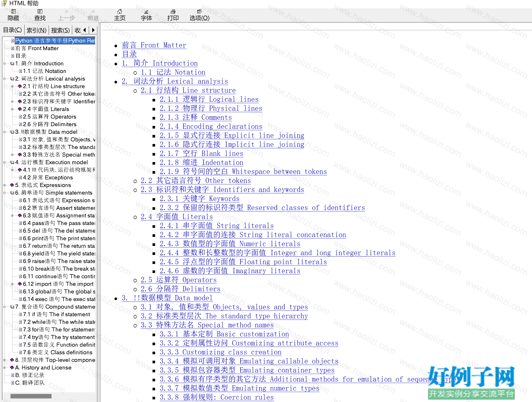The width and height of the screenshot is (532, 402).
Task: Click book icon beside 5. 表达式 Expressions
Action: point(12,185)
